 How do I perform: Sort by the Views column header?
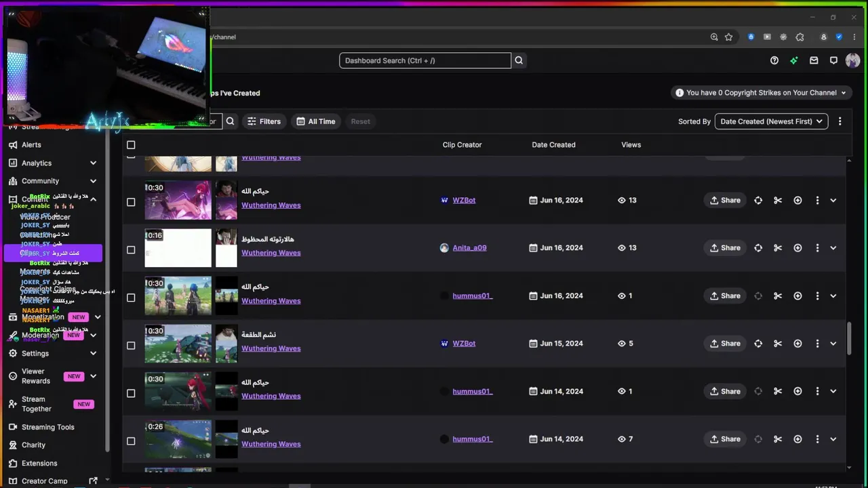(631, 145)
